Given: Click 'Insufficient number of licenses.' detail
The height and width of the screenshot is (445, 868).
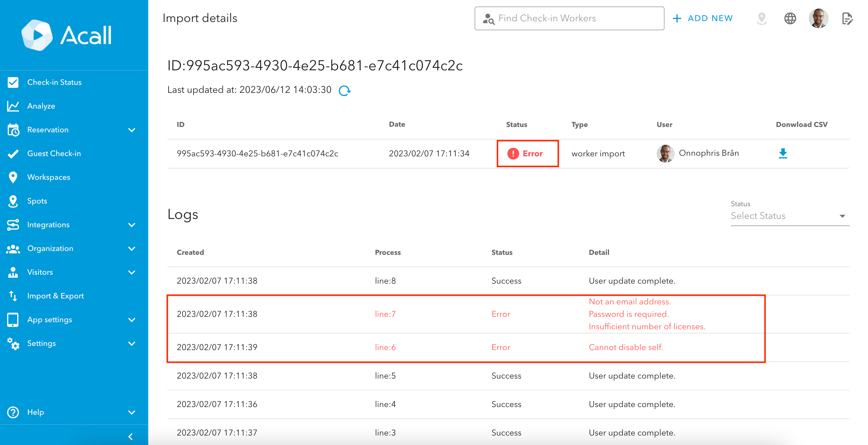Looking at the screenshot, I should (647, 327).
